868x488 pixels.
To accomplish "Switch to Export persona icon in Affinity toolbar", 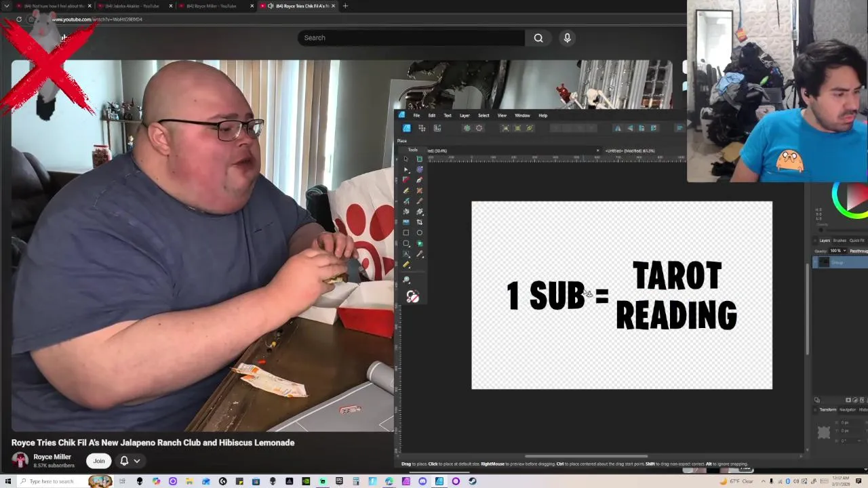I will click(437, 128).
